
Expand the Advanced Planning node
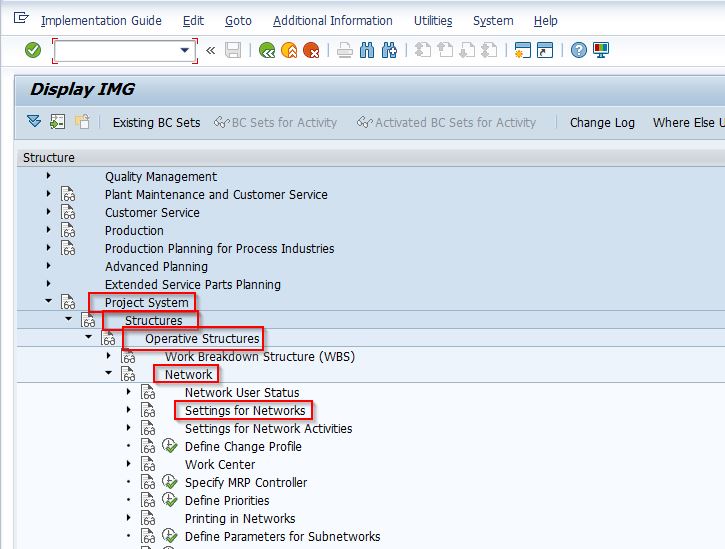tap(49, 266)
